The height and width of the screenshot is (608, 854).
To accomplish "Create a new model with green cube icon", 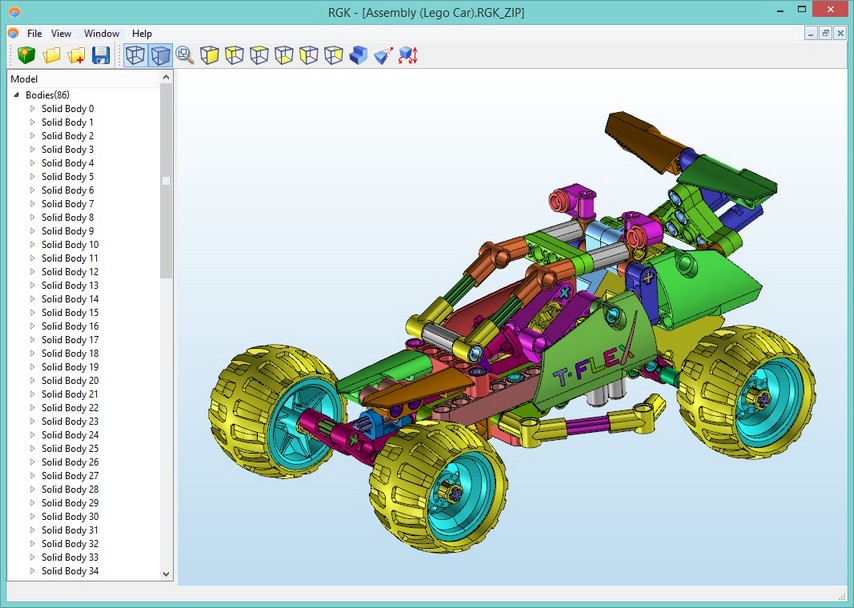I will [x=27, y=56].
